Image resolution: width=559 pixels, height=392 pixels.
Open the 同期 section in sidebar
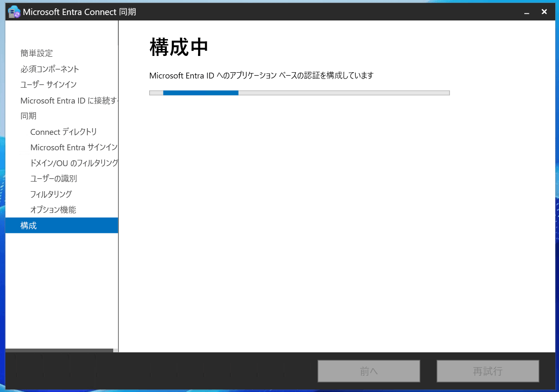[28, 116]
